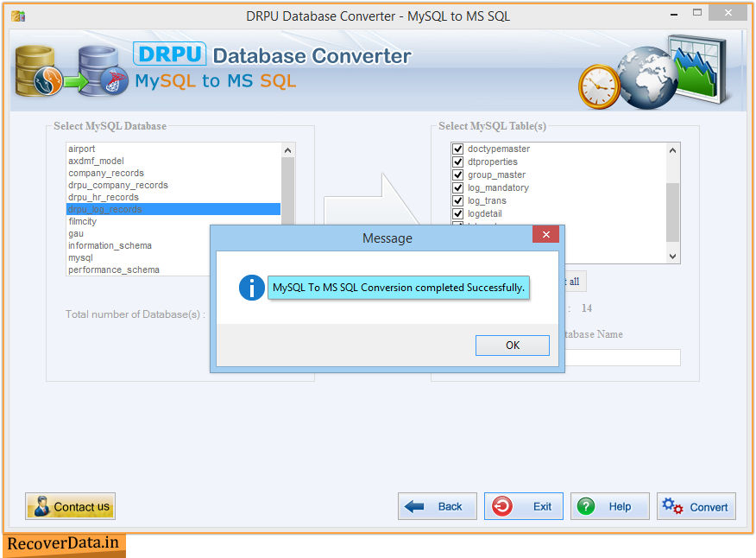
Task: Maximize the DRPU Database Converter window
Action: 696,13
